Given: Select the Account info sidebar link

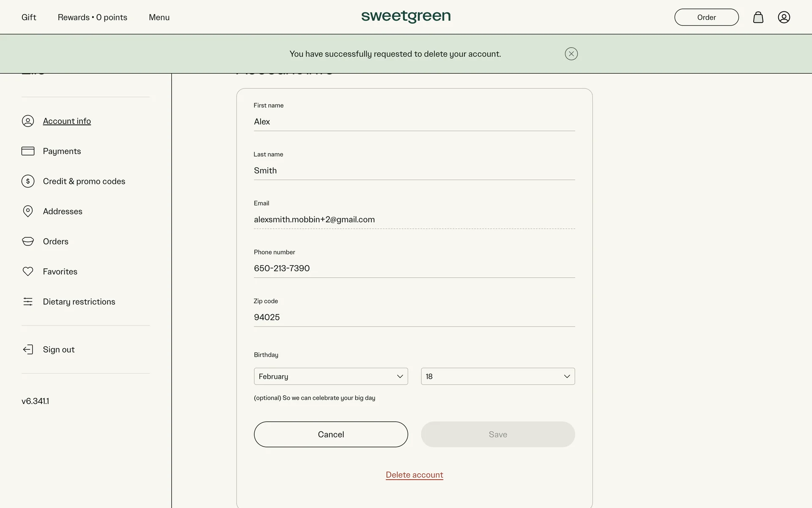Looking at the screenshot, I should [x=67, y=121].
